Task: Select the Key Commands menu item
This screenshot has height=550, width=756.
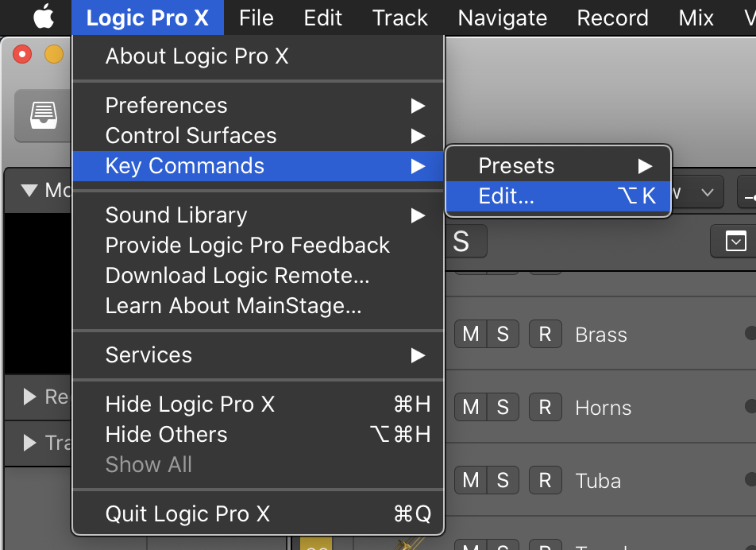Action: point(258,166)
